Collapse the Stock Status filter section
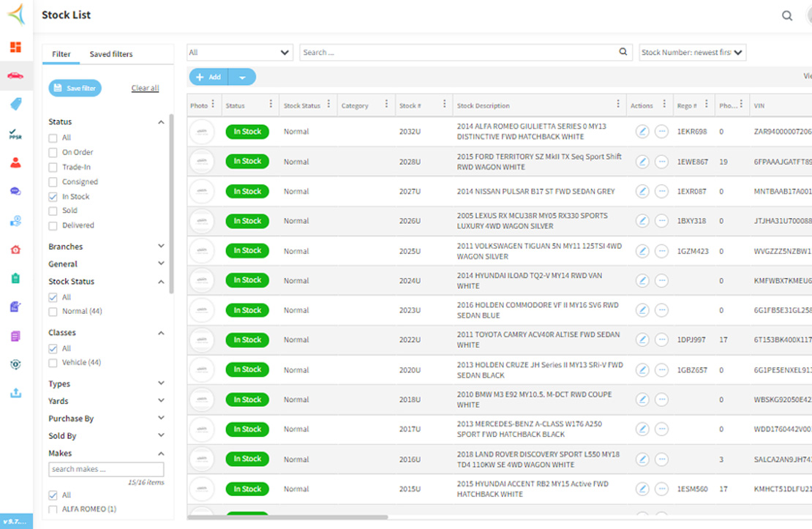 coord(161,282)
